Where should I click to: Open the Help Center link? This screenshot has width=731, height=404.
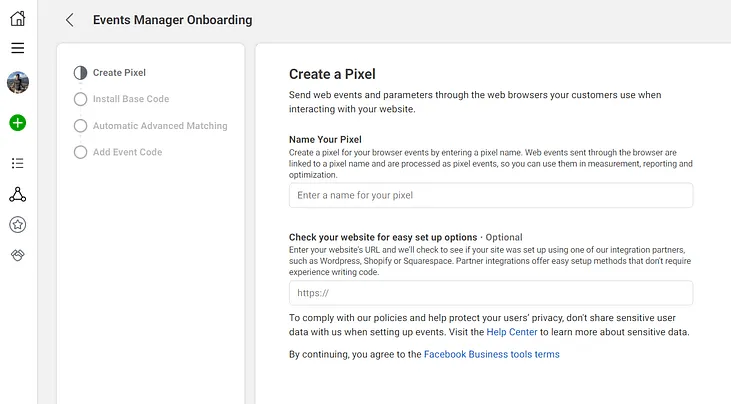click(x=505, y=332)
